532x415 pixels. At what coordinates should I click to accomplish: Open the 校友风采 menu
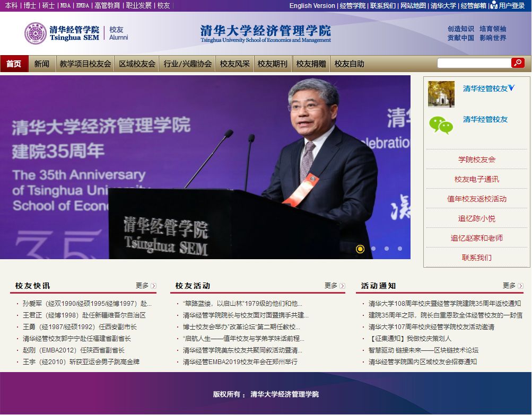(234, 64)
